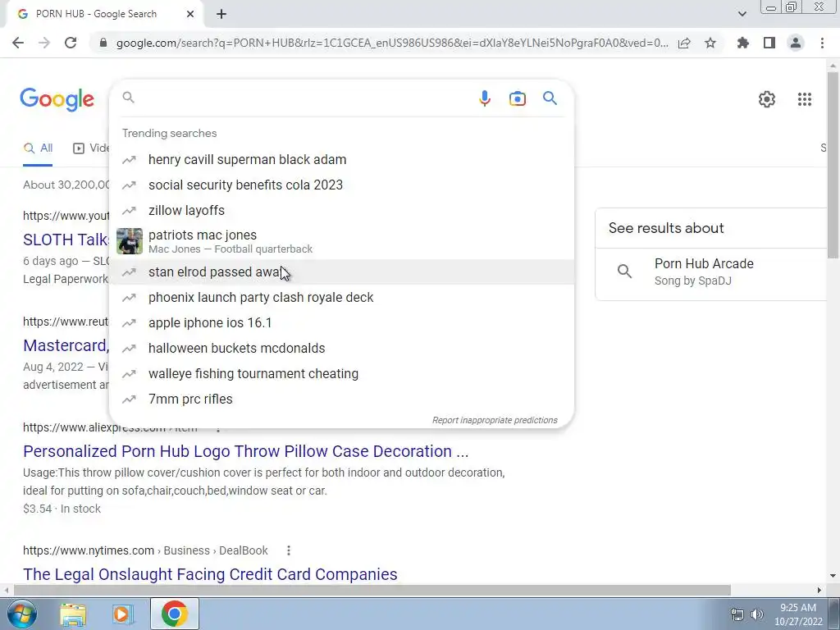Open the network tray icon
Viewport: 840px width, 630px height.
[x=737, y=614]
